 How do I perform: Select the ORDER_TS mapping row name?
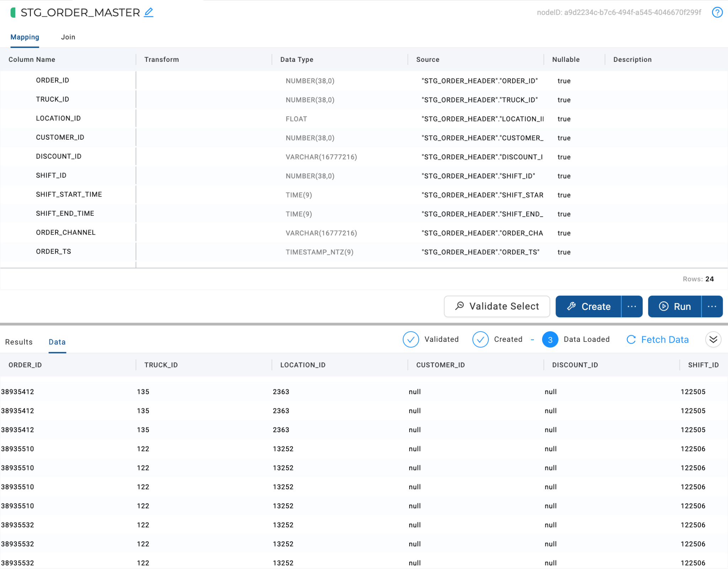[x=54, y=251]
